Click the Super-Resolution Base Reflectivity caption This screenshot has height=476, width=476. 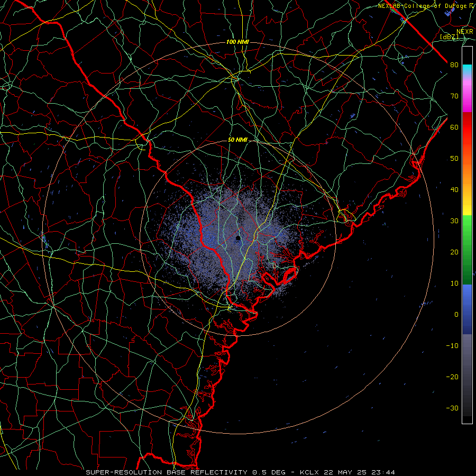point(166,472)
